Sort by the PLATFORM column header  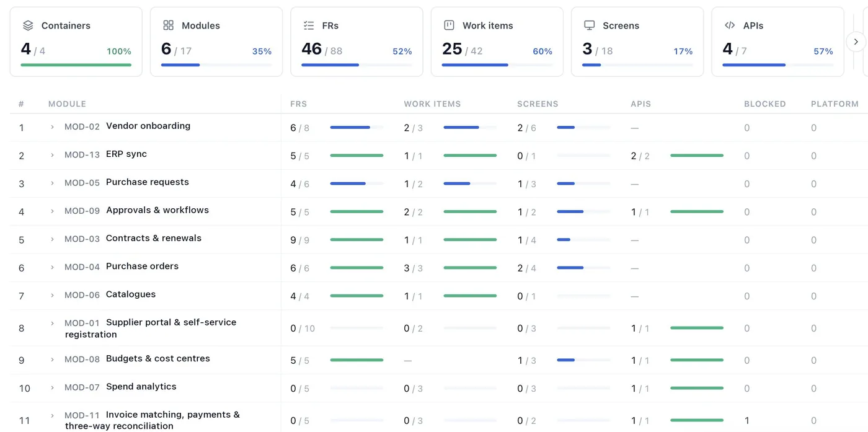coord(835,104)
